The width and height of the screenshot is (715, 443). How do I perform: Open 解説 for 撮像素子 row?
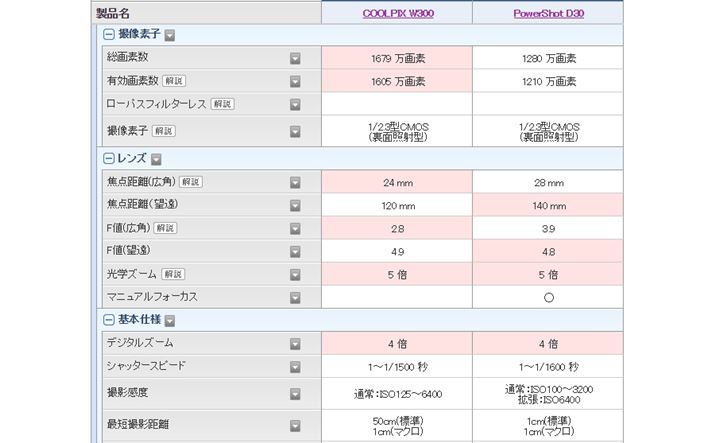pos(163,131)
